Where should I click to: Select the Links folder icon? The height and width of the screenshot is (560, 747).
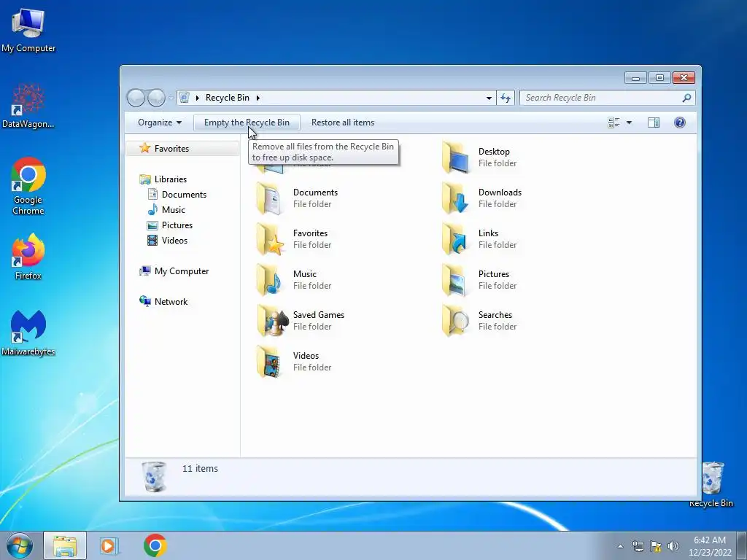[x=457, y=239]
